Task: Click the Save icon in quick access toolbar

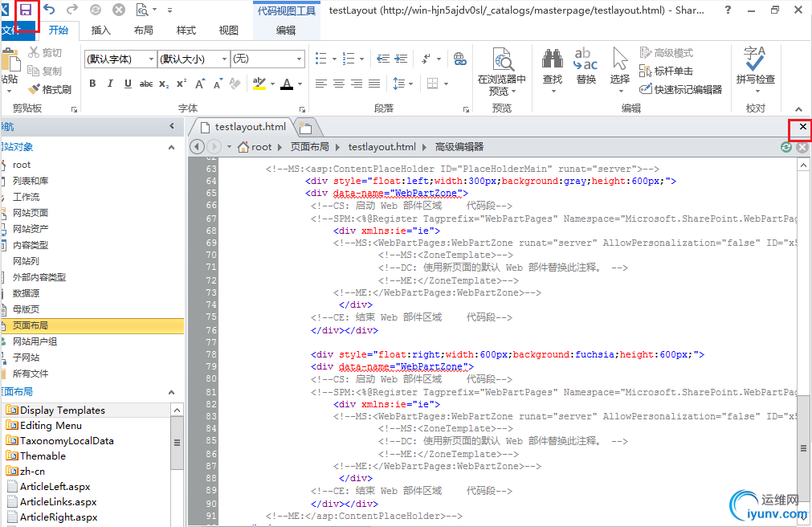Action: click(x=27, y=10)
